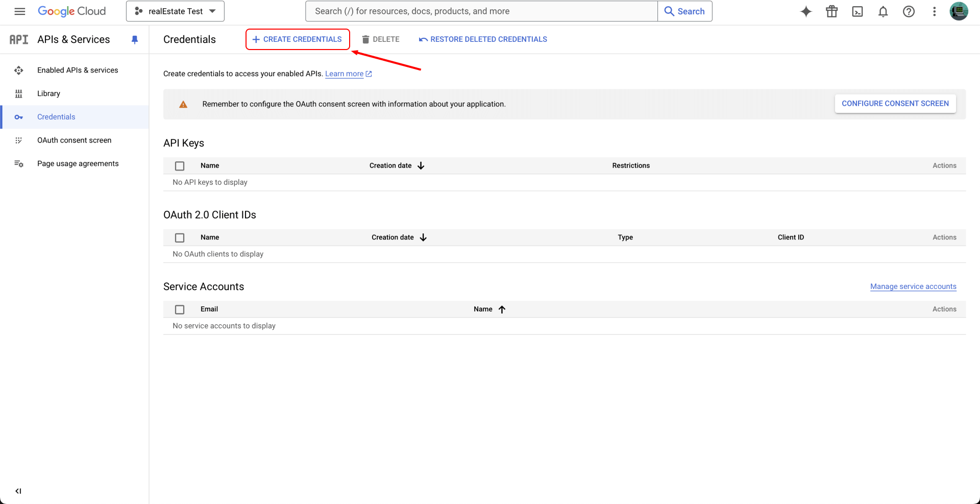Viewport: 980px width, 504px height.
Task: Select all Service Accounts checkbox
Action: 180,309
